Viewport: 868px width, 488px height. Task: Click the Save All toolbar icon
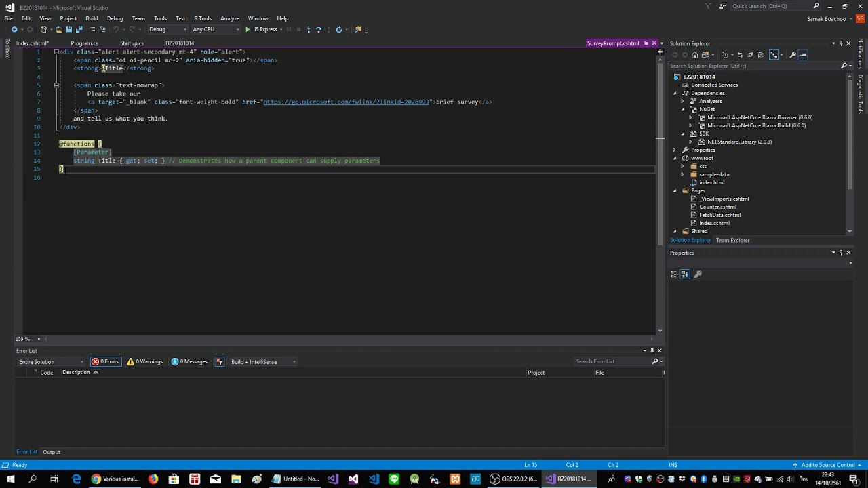click(79, 29)
